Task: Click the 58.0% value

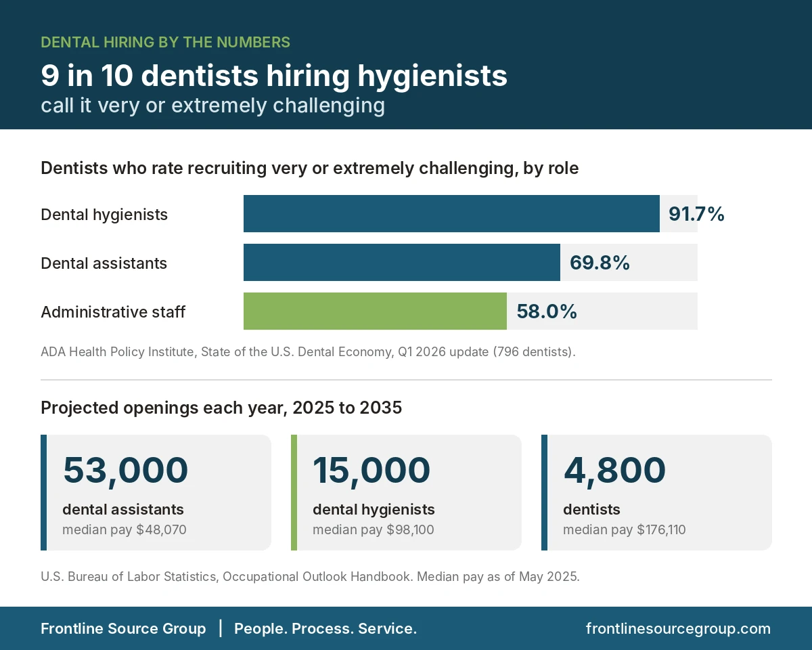Action: [547, 311]
